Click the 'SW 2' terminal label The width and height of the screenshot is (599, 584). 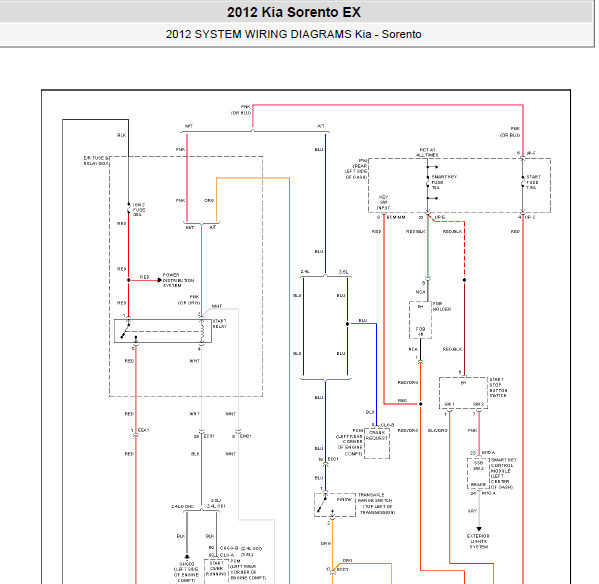[x=478, y=404]
